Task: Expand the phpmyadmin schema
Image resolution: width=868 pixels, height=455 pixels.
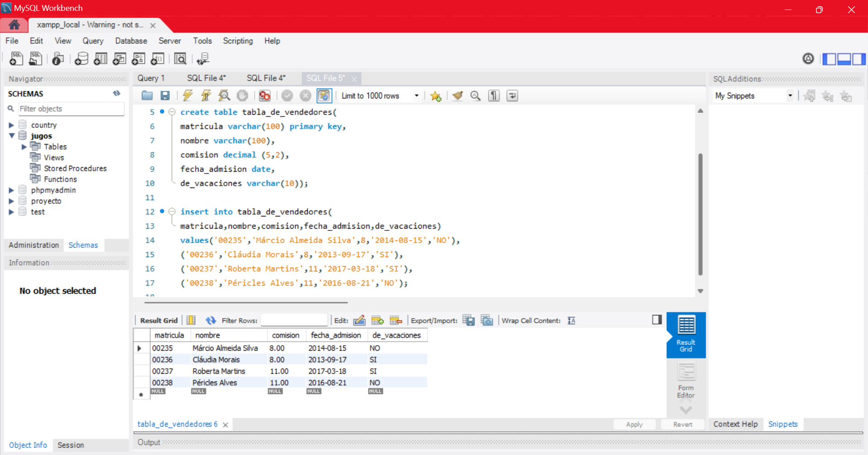Action: pos(11,190)
